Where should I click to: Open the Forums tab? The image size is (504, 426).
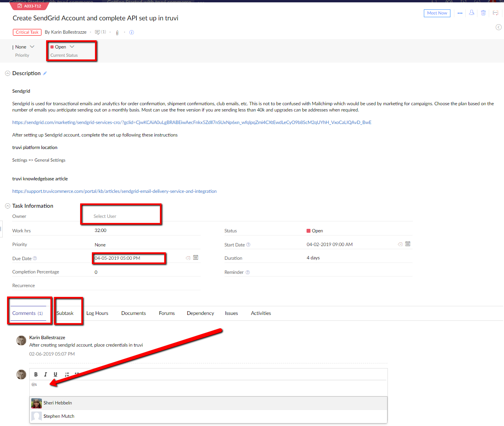167,313
